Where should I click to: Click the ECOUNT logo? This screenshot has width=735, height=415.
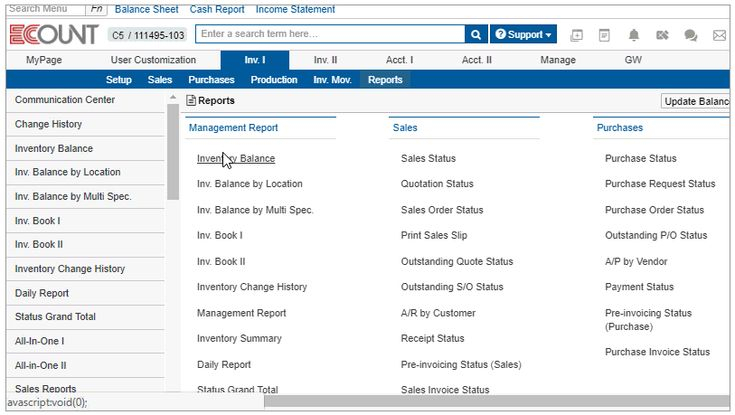[x=53, y=35]
